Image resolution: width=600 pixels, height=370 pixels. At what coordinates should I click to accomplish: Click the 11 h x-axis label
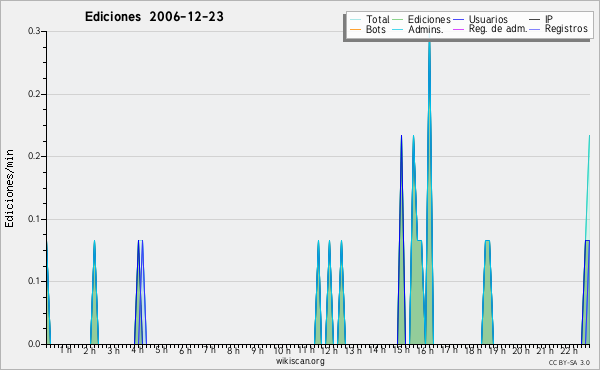tap(306, 350)
